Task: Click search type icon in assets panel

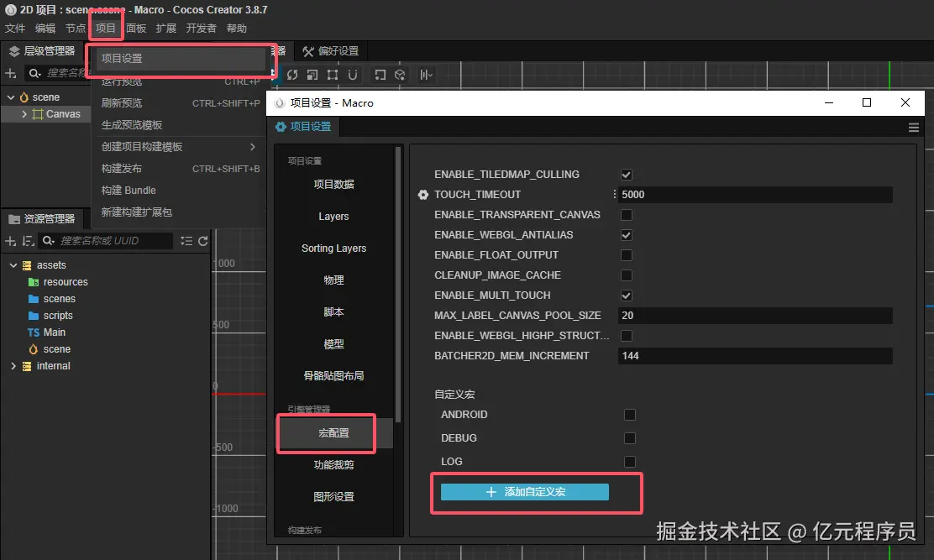Action: 48,241
